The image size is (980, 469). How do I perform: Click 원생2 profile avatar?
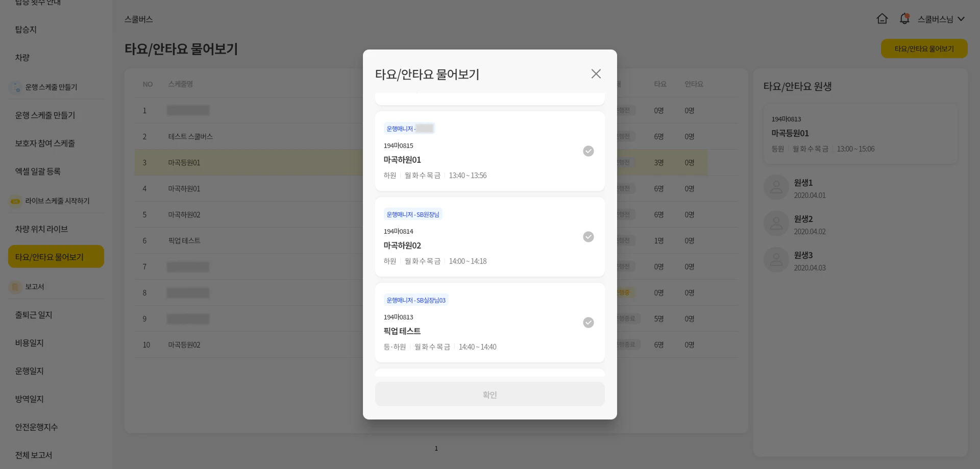point(776,224)
